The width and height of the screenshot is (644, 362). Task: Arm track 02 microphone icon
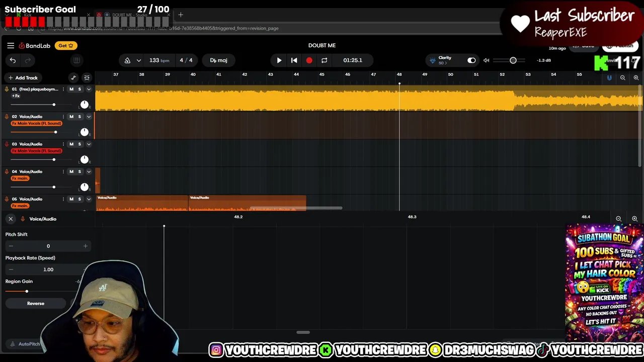(x=7, y=117)
